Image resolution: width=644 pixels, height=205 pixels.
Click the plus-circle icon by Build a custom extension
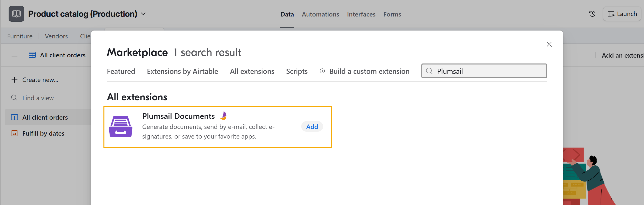point(322,71)
